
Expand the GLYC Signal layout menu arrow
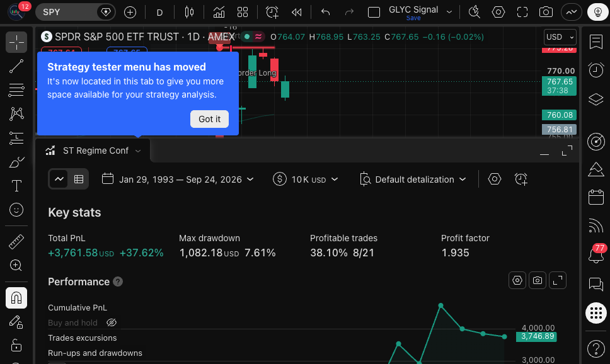(x=449, y=12)
